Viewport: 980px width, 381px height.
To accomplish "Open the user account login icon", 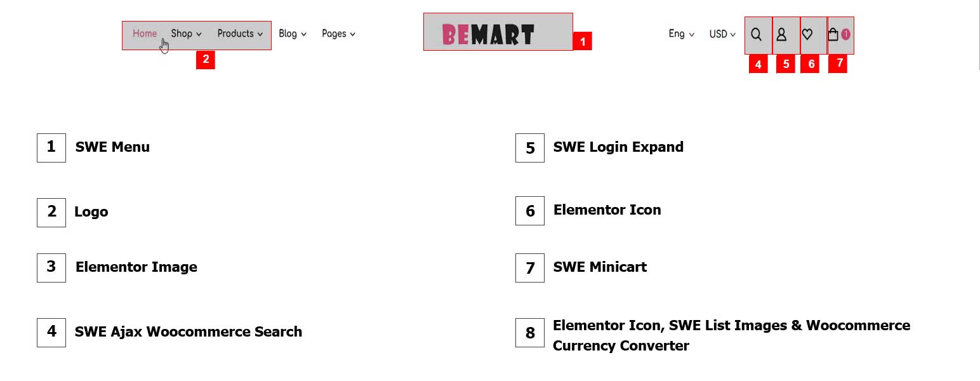I will (x=782, y=34).
